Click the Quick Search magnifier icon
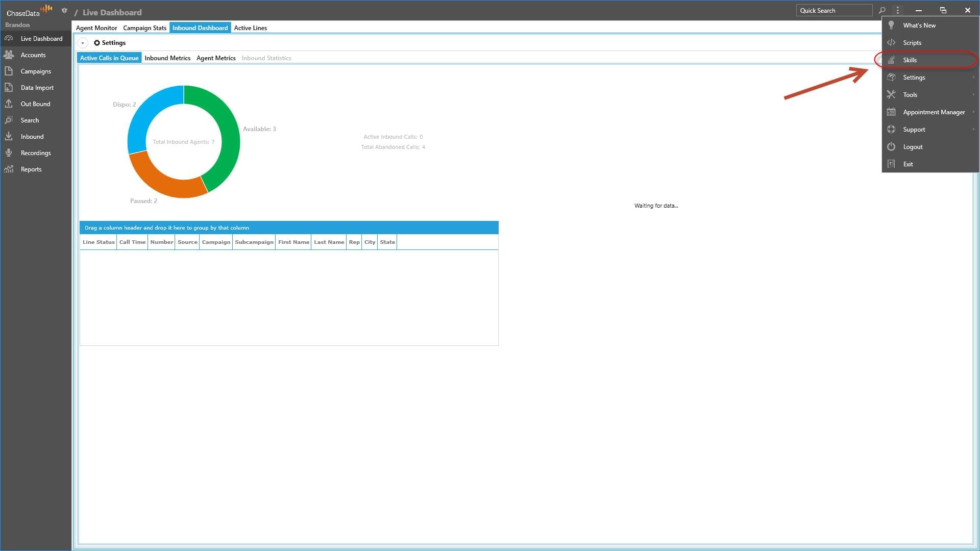Viewport: 980px width, 551px height. click(882, 10)
